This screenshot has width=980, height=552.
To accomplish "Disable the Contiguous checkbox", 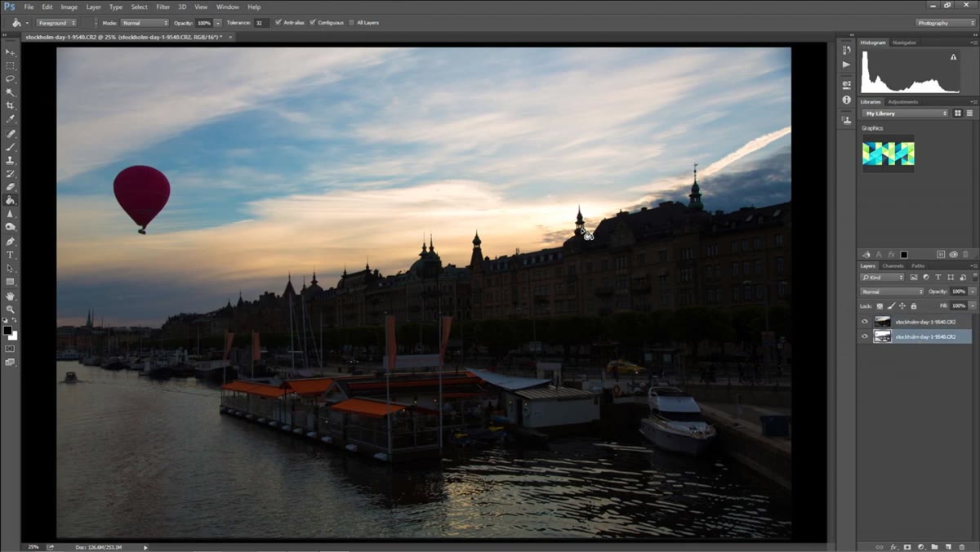I will click(313, 23).
